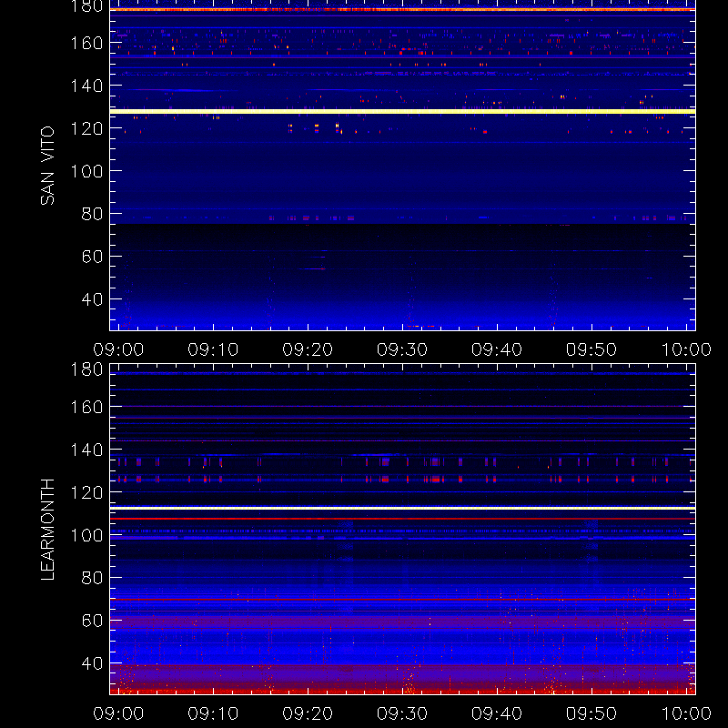Click 09:30 time label under San Vito plot

click(402, 349)
